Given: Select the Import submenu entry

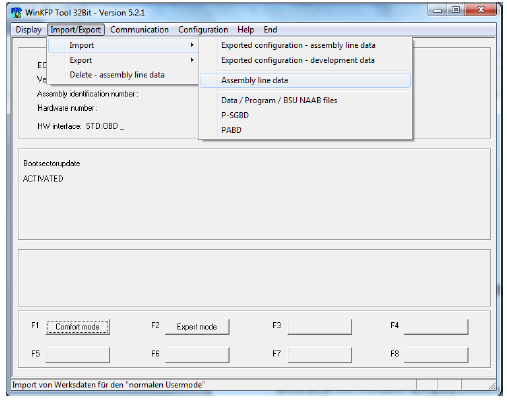Looking at the screenshot, I should tap(123, 45).
